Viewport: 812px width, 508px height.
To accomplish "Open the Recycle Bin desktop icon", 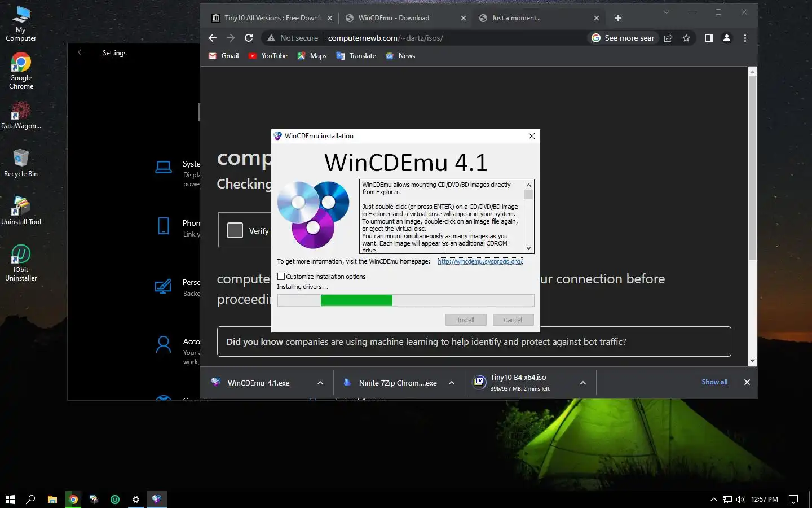I will click(x=21, y=163).
